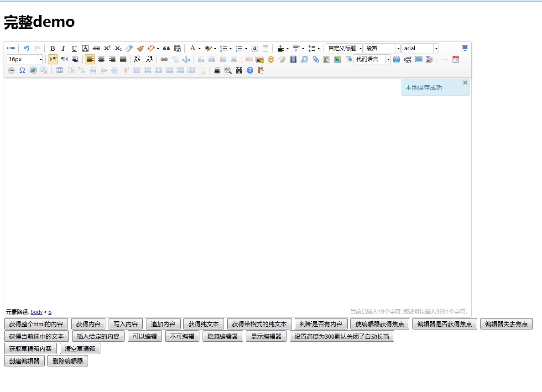Toggle bold formatting
Screen dimensions: 542x392
(x=52, y=48)
